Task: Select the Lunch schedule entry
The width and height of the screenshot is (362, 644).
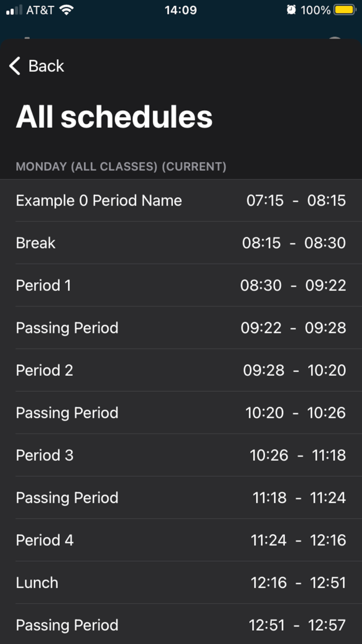Action: (181, 582)
